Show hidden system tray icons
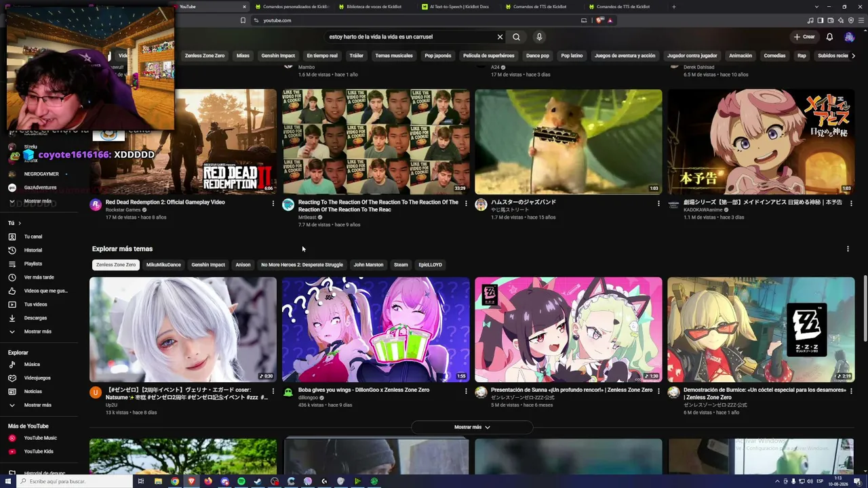The image size is (868, 488). click(777, 481)
